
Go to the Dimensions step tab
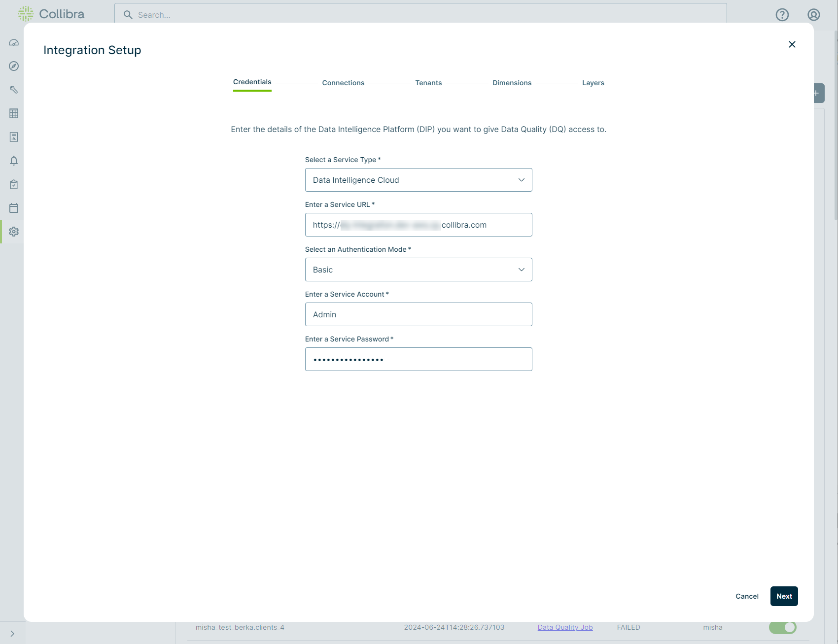tap(512, 83)
